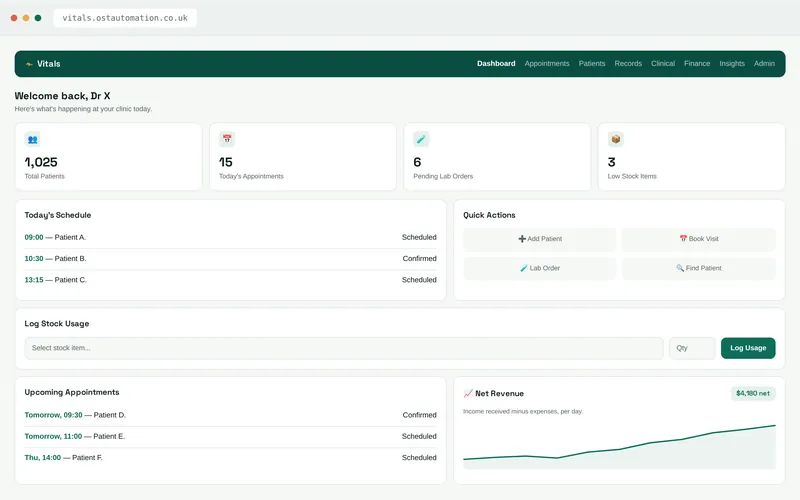800x500 pixels.
Task: Open the Select stock item dropdown
Action: pos(344,348)
